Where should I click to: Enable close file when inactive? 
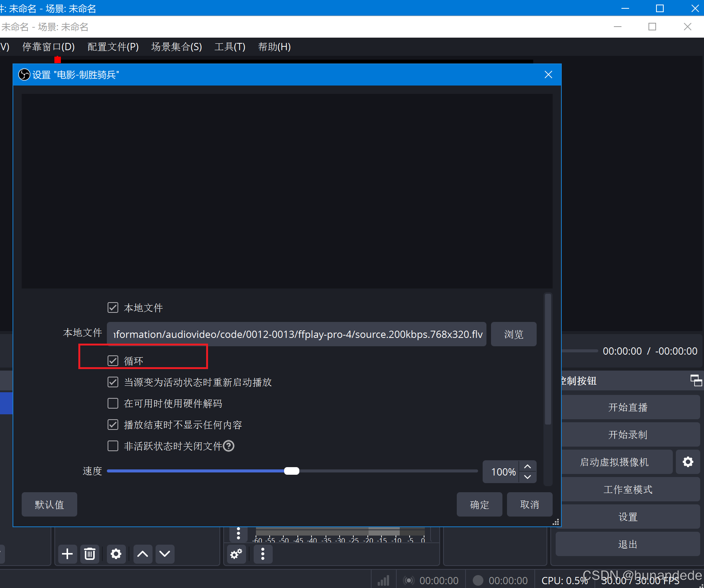[113, 446]
